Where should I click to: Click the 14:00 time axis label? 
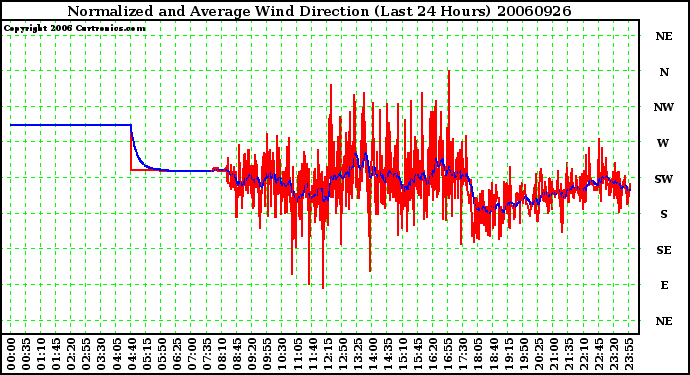click(x=372, y=354)
